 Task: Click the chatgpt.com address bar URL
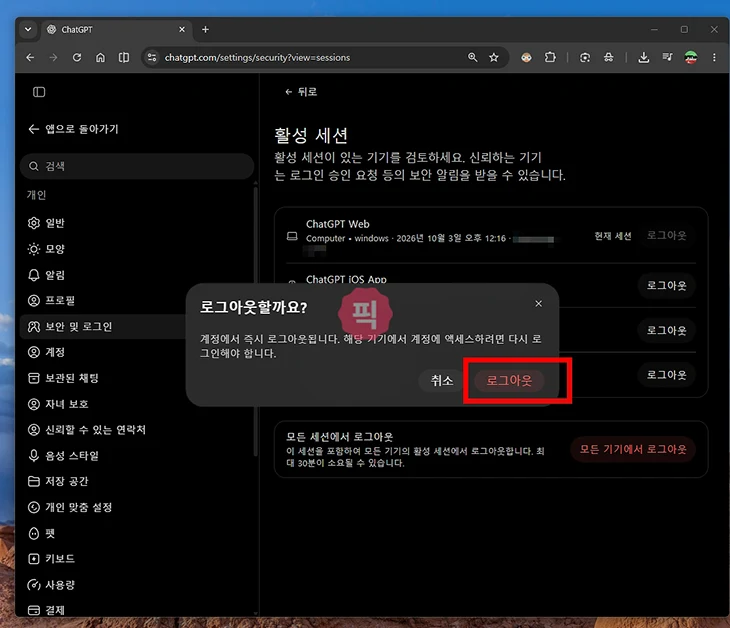(x=257, y=58)
